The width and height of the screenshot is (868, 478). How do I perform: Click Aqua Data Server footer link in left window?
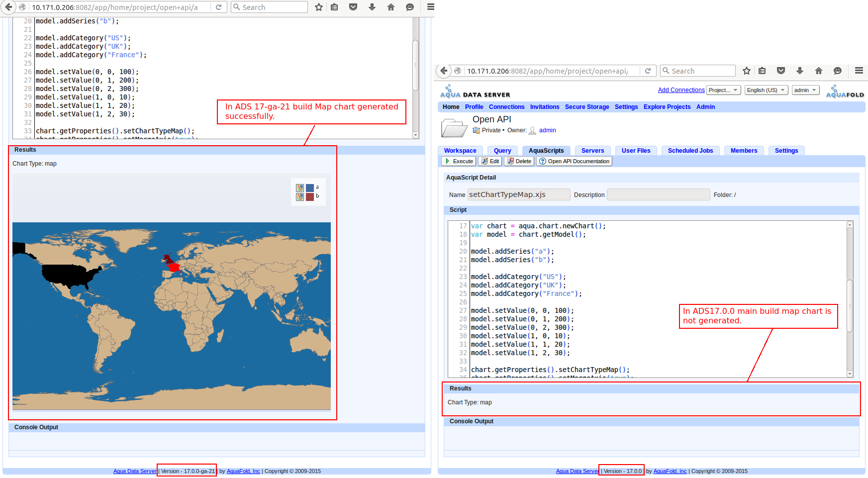coord(135,471)
